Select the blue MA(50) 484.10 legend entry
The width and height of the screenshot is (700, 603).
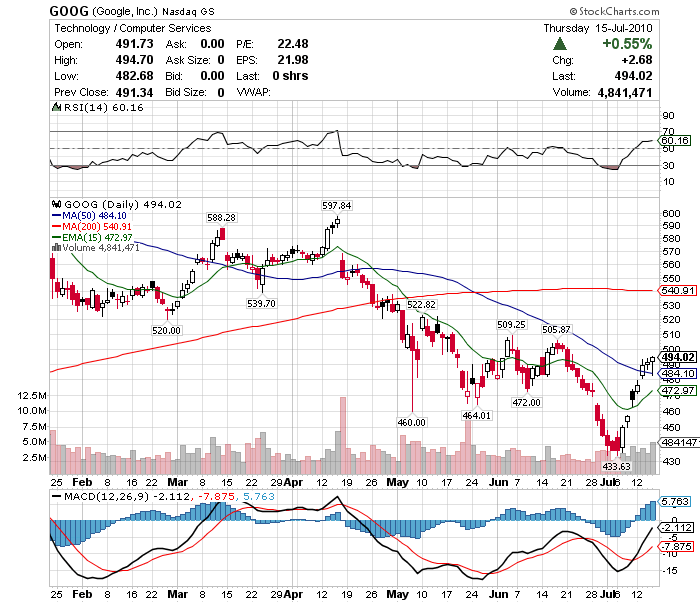(89, 216)
